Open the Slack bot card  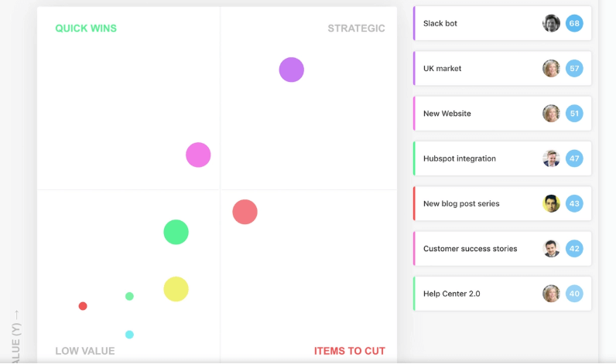(502, 23)
